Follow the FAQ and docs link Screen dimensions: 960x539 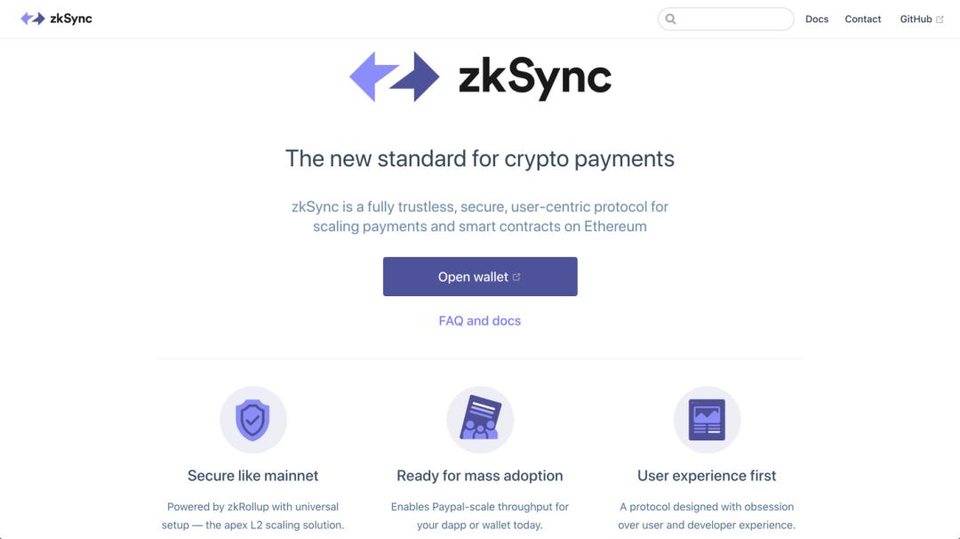(480, 320)
